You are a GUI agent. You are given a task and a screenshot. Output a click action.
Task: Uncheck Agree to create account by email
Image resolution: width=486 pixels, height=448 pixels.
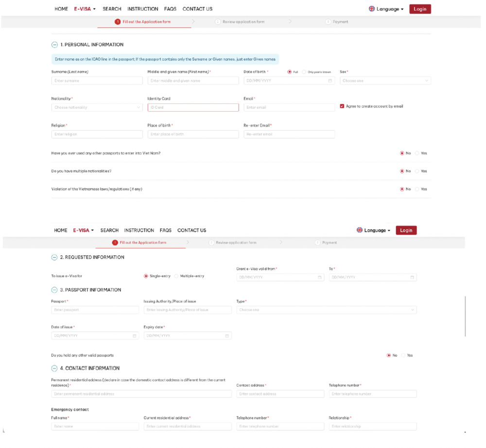341,106
